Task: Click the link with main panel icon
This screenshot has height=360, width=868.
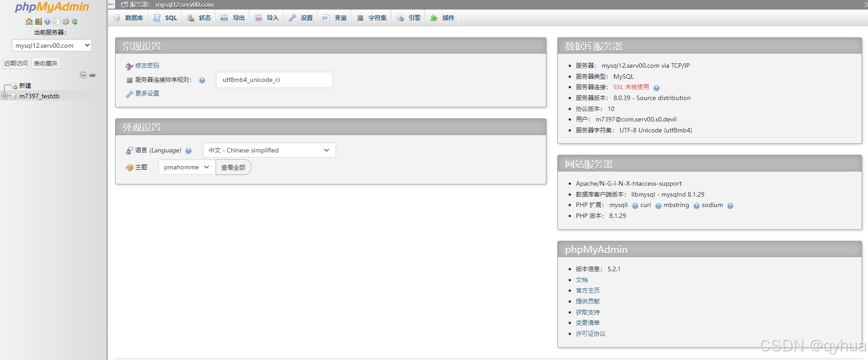Action: [92, 75]
